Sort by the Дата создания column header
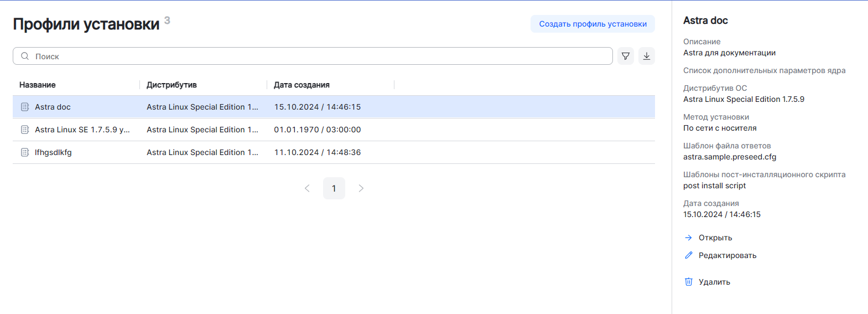 coord(302,85)
